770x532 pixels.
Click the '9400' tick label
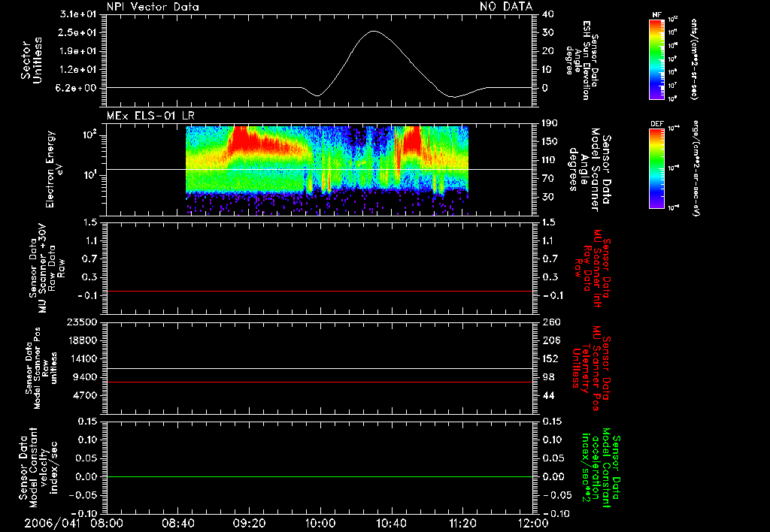84,377
